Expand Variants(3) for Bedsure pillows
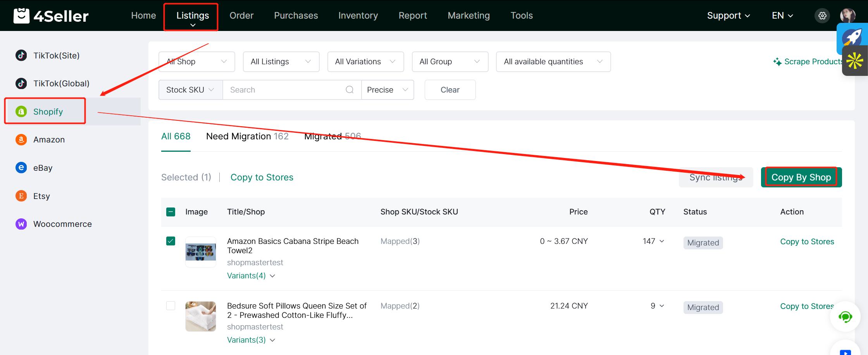The image size is (868, 355). [251, 340]
